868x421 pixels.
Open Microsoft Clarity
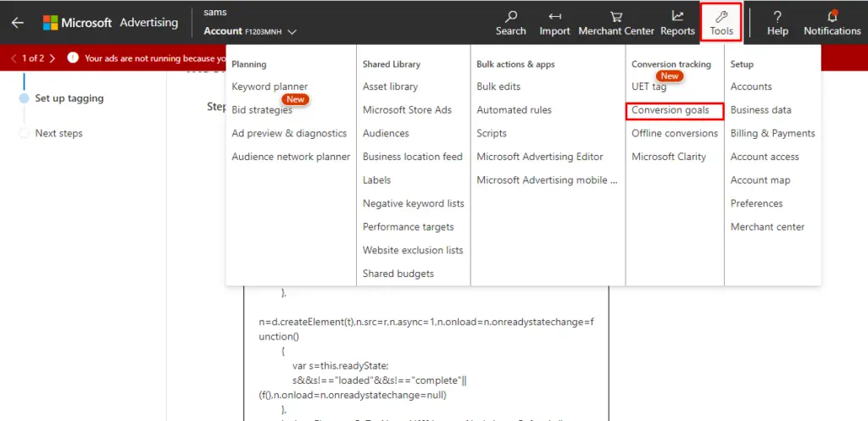669,157
